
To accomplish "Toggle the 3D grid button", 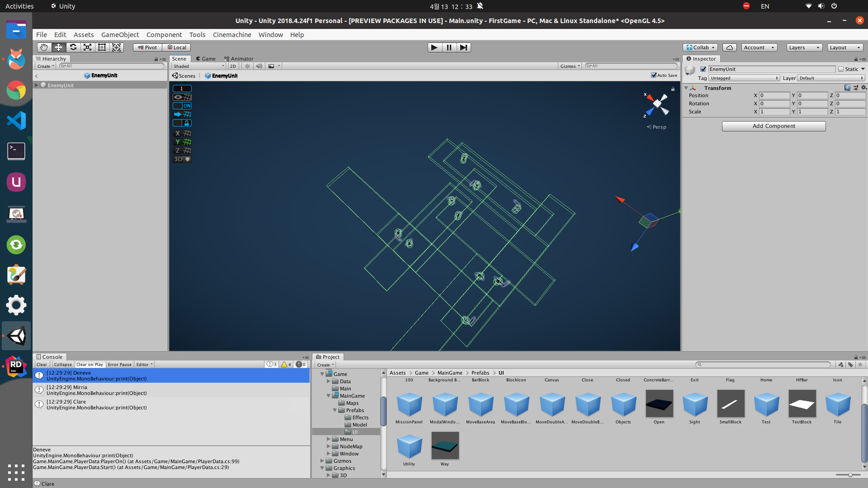I will [182, 159].
